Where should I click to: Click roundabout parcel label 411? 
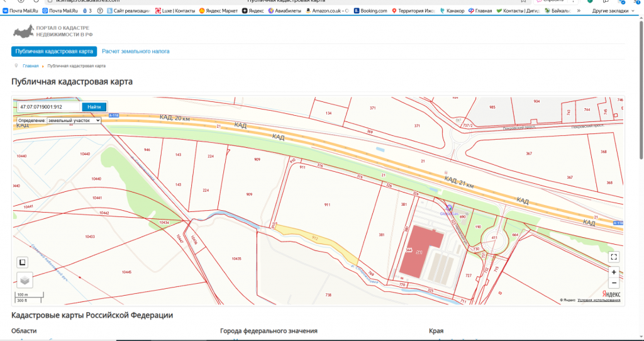pyautogui.click(x=494, y=238)
